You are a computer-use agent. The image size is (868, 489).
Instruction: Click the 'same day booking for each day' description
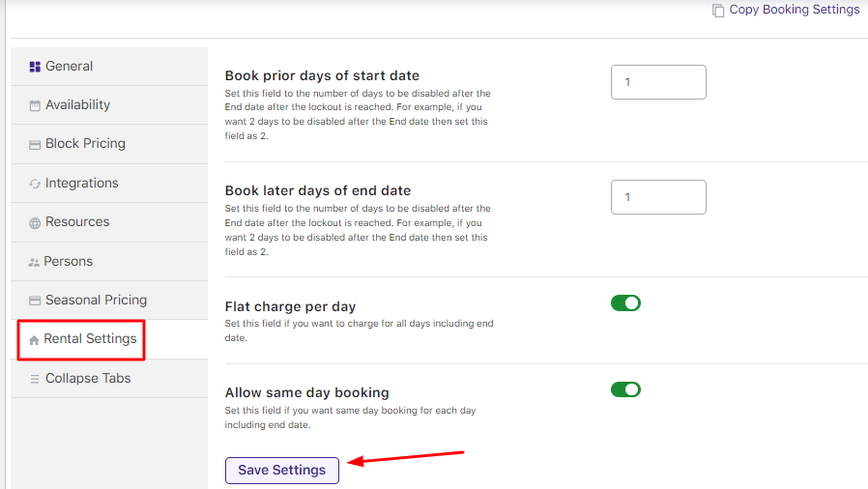(x=350, y=417)
